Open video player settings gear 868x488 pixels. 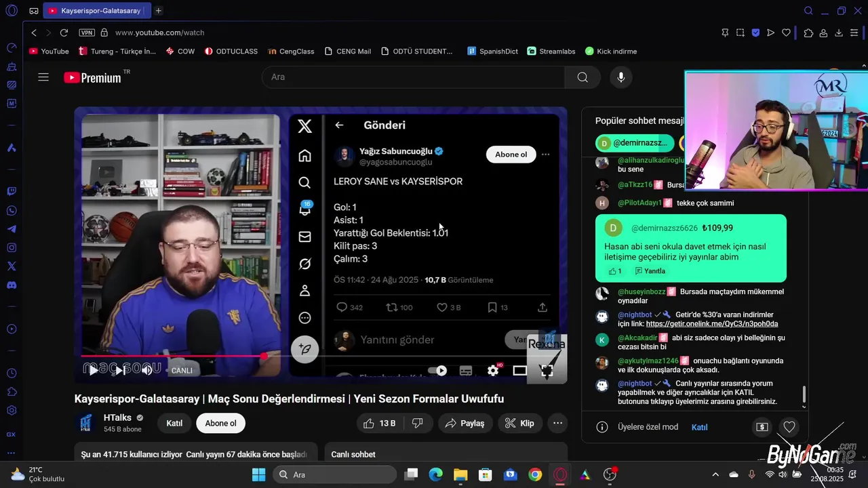pyautogui.click(x=493, y=371)
